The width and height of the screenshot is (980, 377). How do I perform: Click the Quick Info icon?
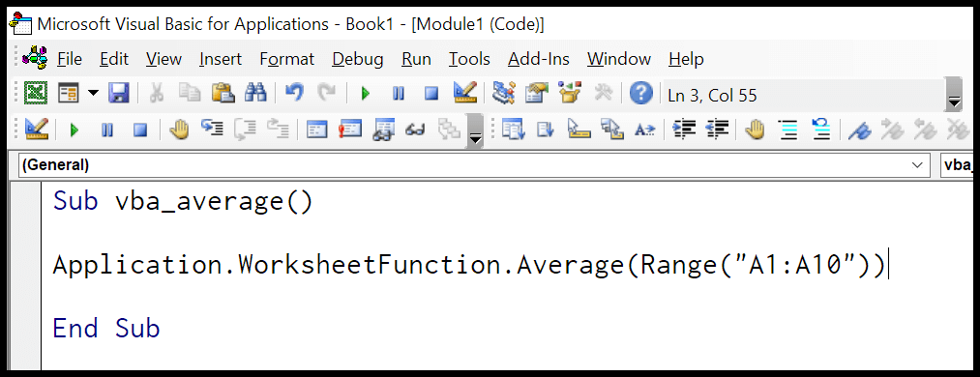pos(579,130)
